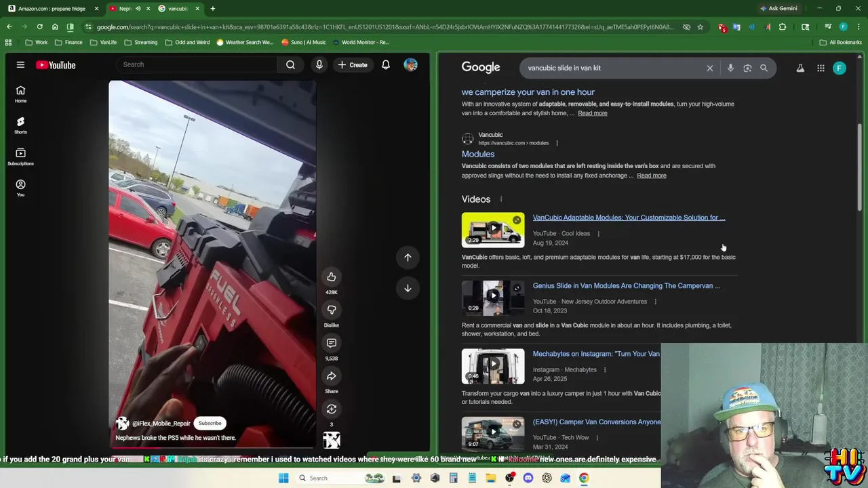Viewport: 868px width, 488px height.
Task: Go back in Chrome
Action: (9, 27)
